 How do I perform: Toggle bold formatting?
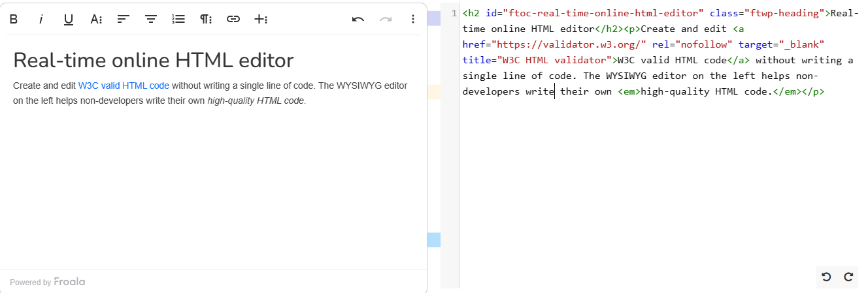tap(14, 19)
